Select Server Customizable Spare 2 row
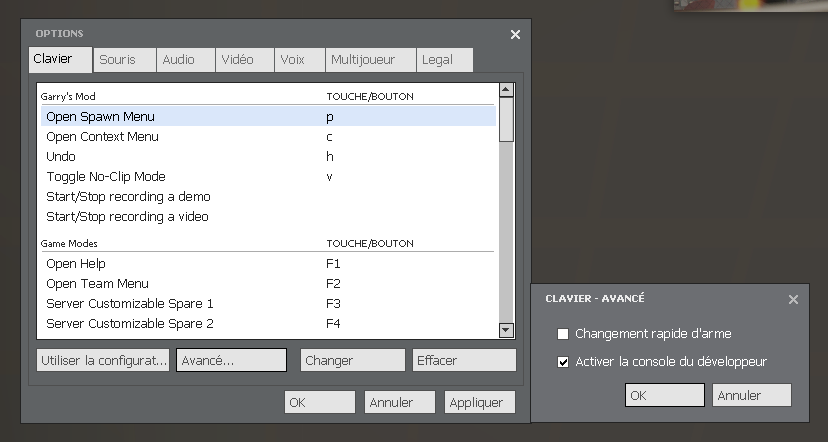 tap(268, 324)
